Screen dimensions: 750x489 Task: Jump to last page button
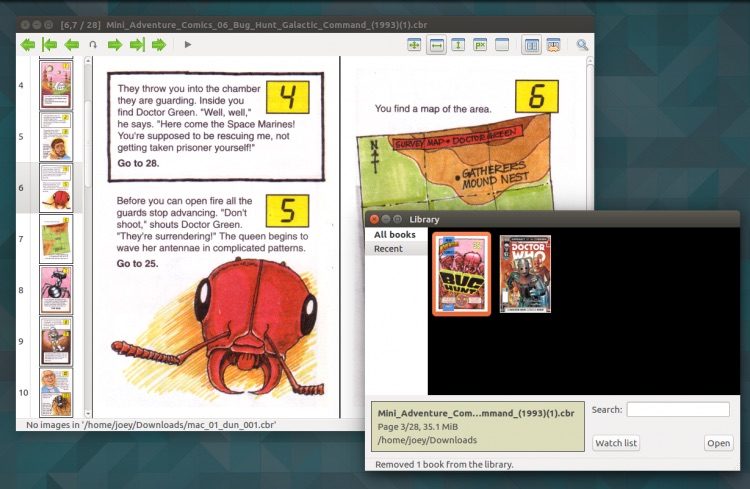(x=137, y=45)
